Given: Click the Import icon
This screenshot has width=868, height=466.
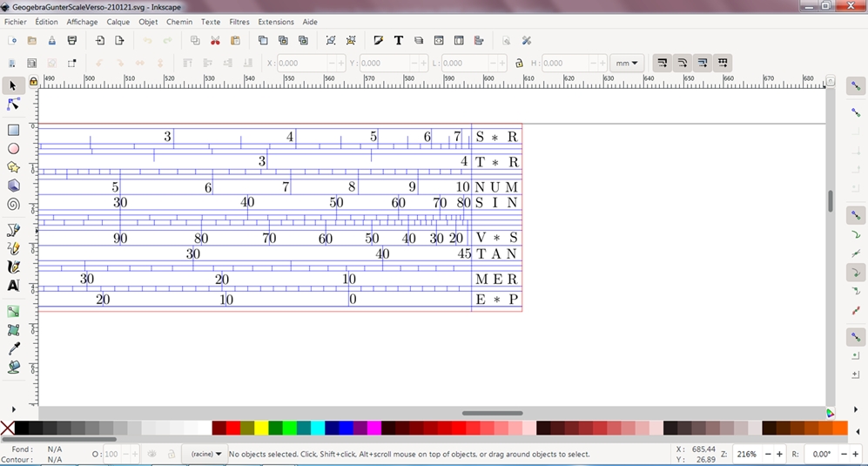Looking at the screenshot, I should point(99,40).
